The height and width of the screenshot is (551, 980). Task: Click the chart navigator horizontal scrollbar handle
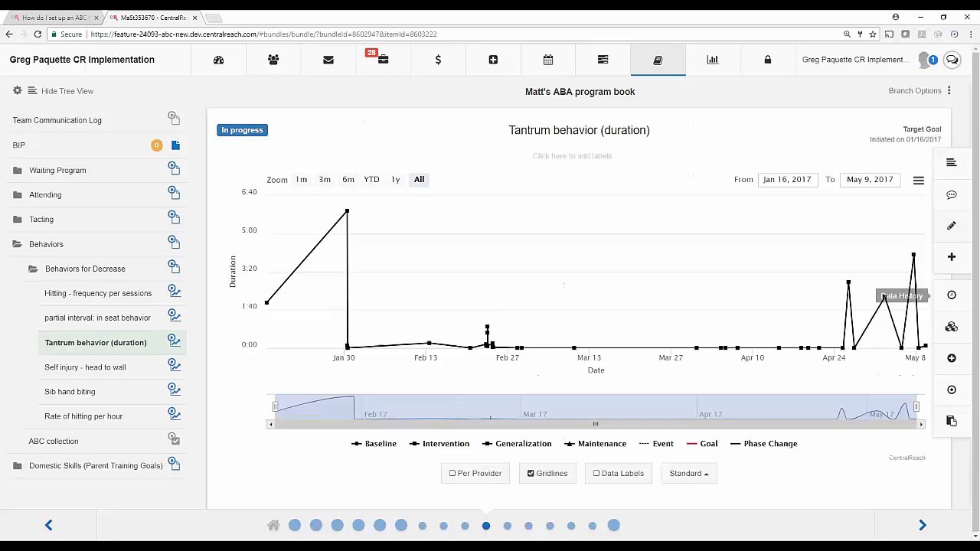[x=595, y=424]
